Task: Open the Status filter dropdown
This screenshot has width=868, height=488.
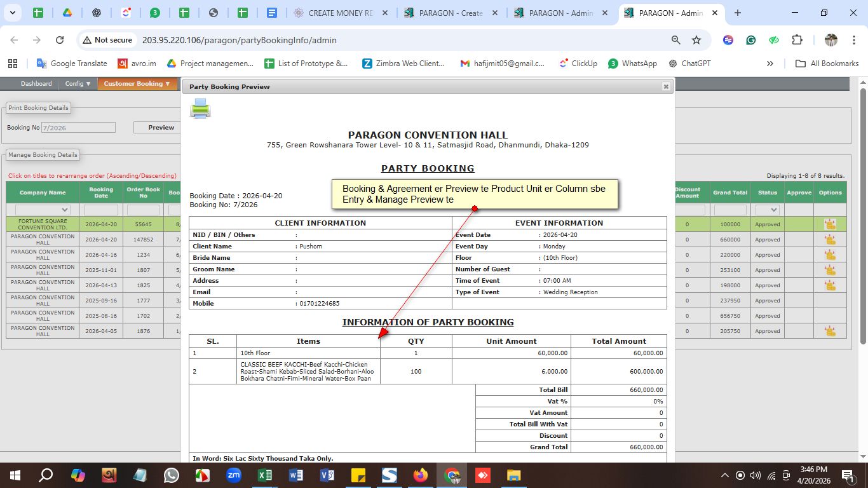Action: coord(768,210)
